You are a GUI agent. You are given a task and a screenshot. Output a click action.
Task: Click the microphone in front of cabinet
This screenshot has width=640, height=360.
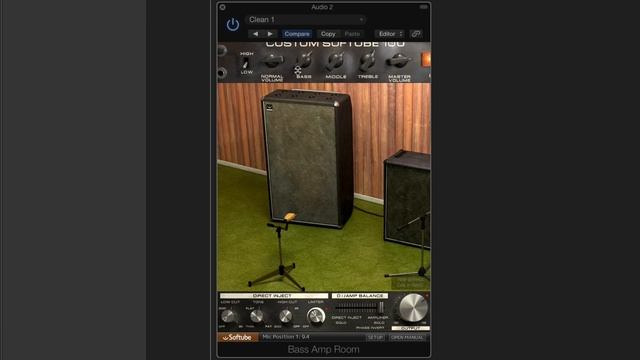pos(290,216)
